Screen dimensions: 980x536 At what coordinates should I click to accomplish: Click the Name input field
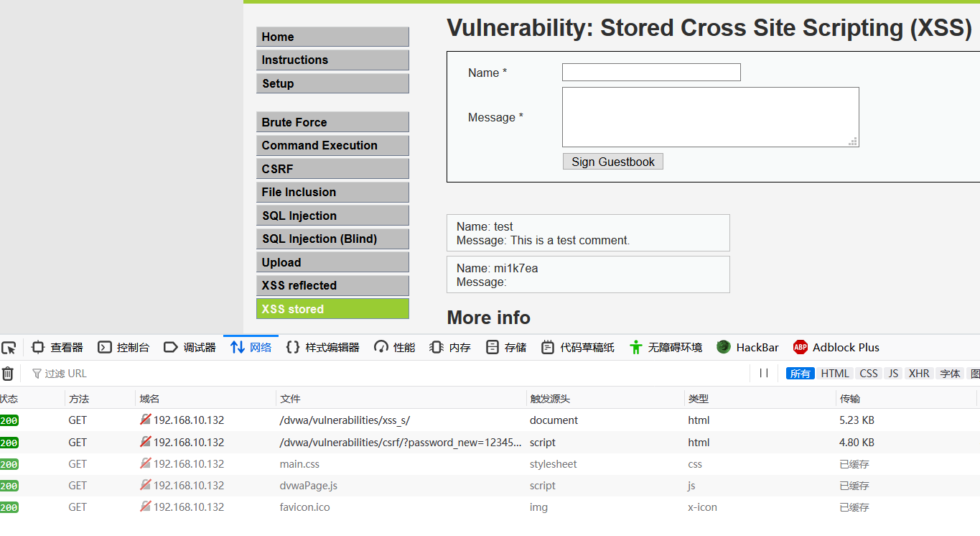point(650,73)
